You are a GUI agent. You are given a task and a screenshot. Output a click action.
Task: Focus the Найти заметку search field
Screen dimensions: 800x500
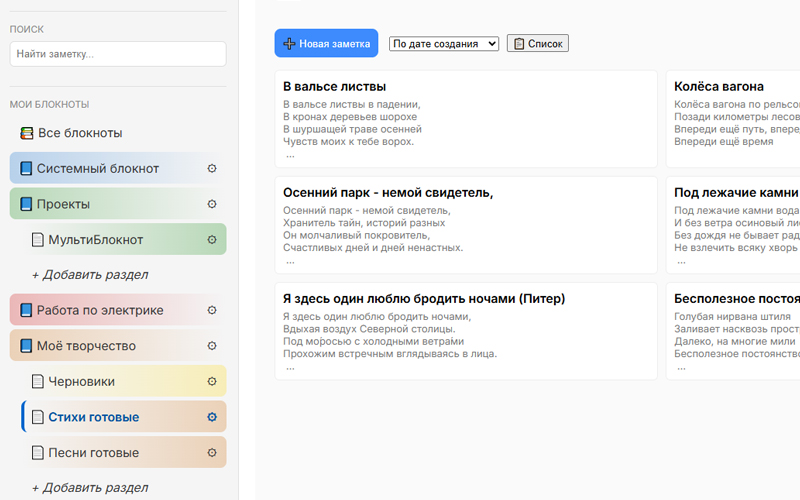tap(118, 54)
